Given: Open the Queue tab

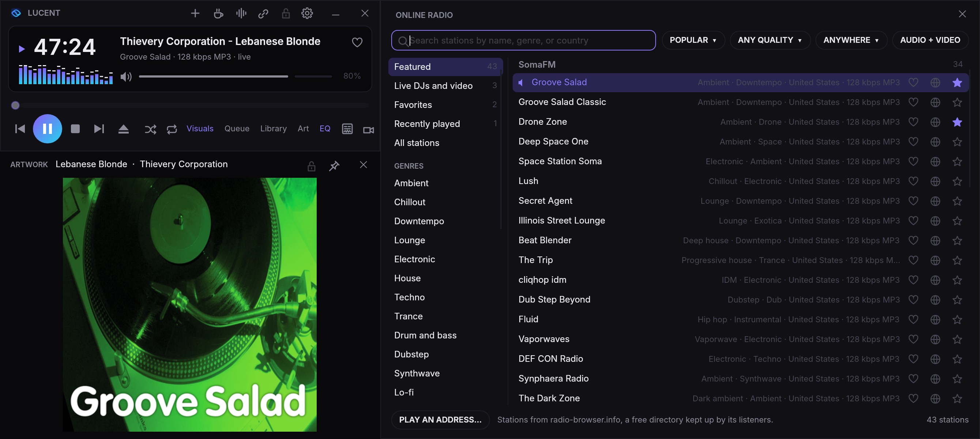Looking at the screenshot, I should [237, 129].
